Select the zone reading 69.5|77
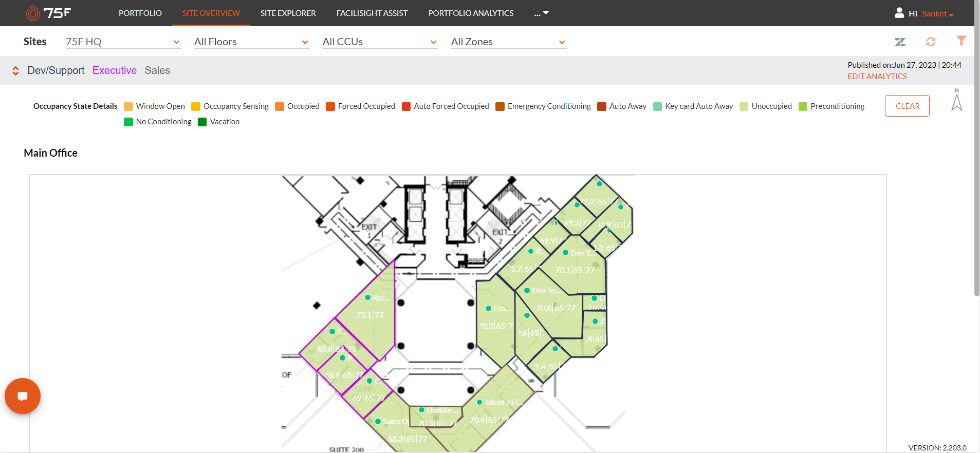 coord(578,222)
